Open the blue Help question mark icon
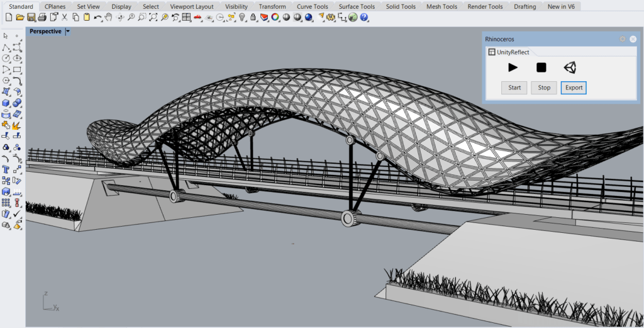 coord(364,17)
